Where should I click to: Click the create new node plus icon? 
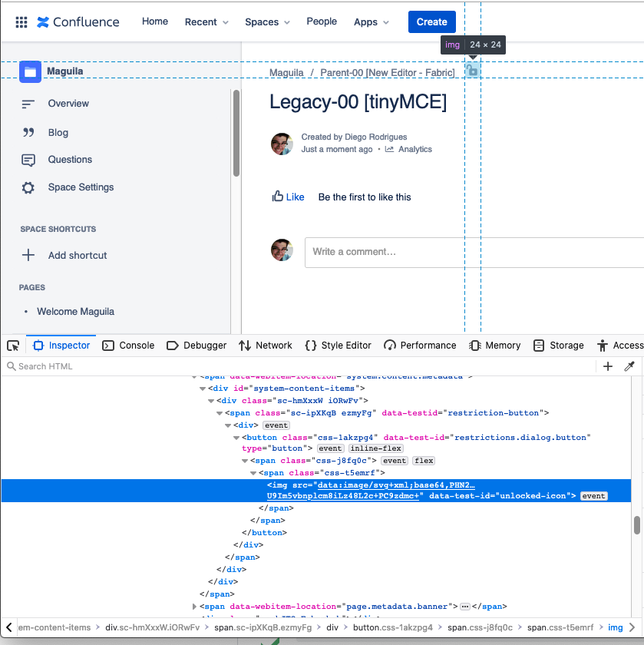[x=607, y=366]
